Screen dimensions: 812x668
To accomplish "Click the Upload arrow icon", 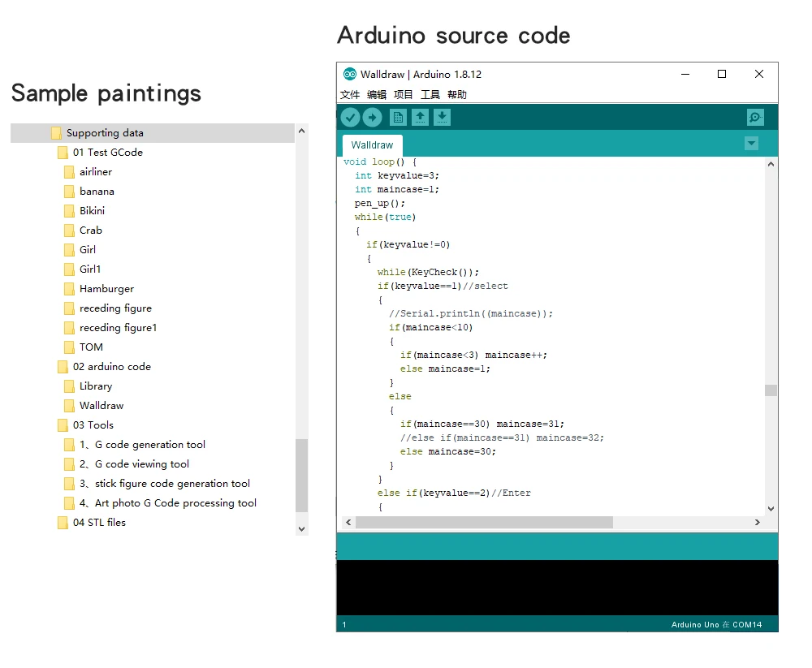I will pos(372,118).
